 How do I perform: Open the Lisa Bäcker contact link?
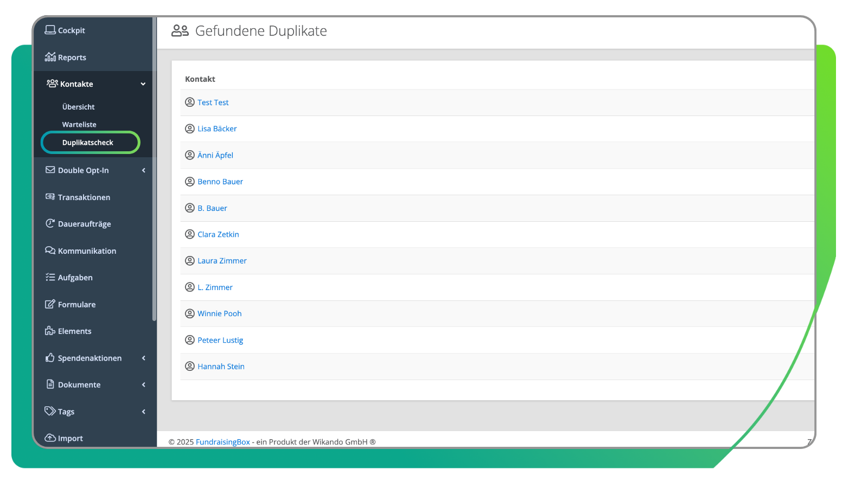pyautogui.click(x=217, y=129)
